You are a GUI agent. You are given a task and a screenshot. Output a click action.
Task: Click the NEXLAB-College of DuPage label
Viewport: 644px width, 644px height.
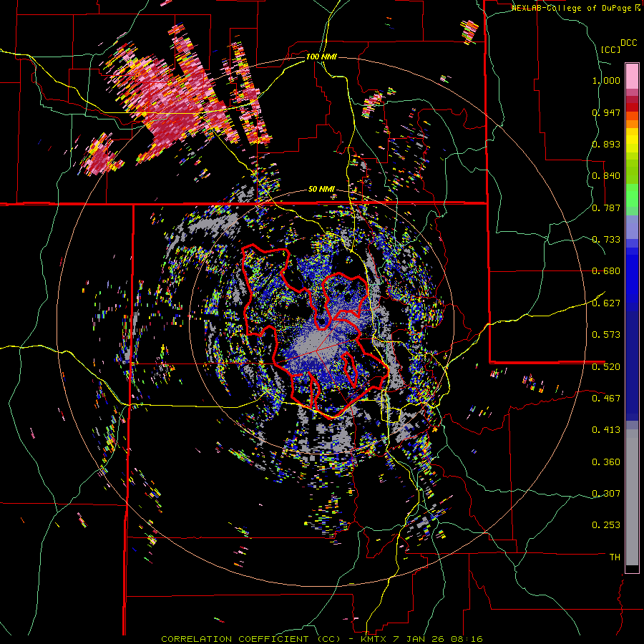(572, 8)
